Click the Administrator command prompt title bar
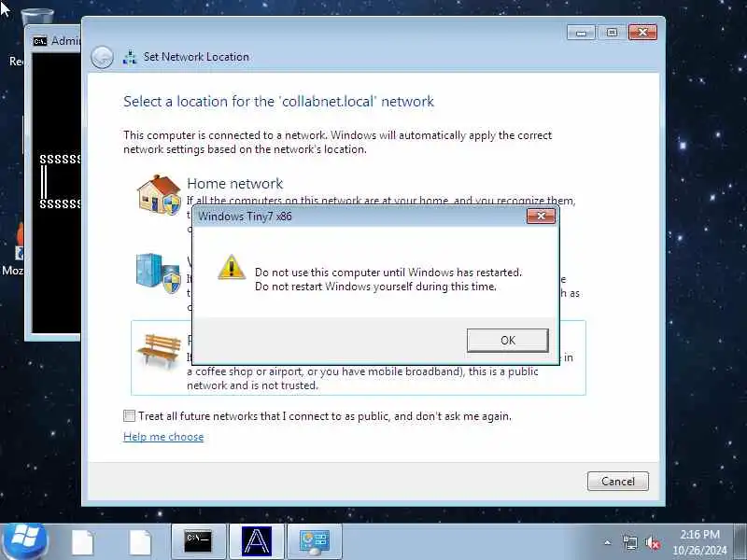The width and height of the screenshot is (747, 560). click(x=53, y=41)
